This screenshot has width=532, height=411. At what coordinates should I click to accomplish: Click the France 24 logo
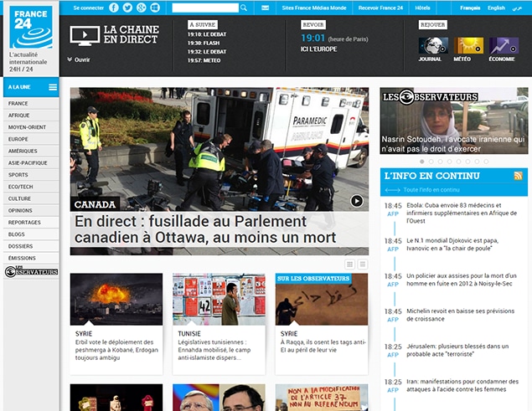(x=31, y=28)
